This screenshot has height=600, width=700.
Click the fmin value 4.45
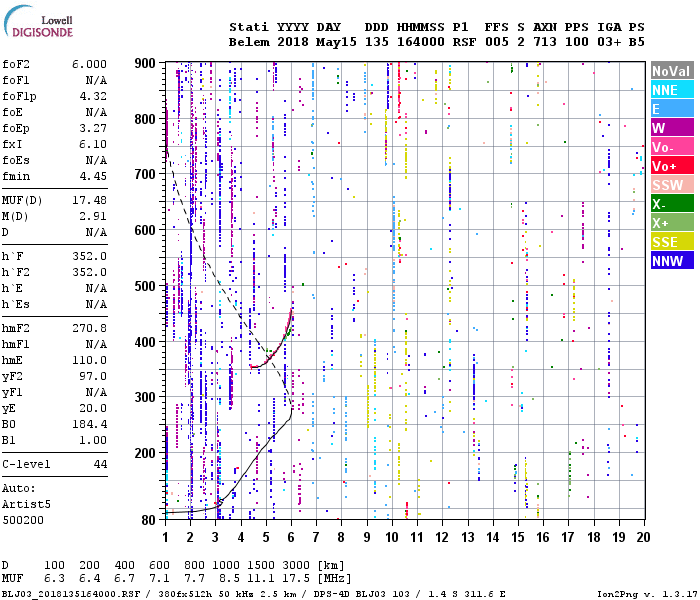coord(93,176)
